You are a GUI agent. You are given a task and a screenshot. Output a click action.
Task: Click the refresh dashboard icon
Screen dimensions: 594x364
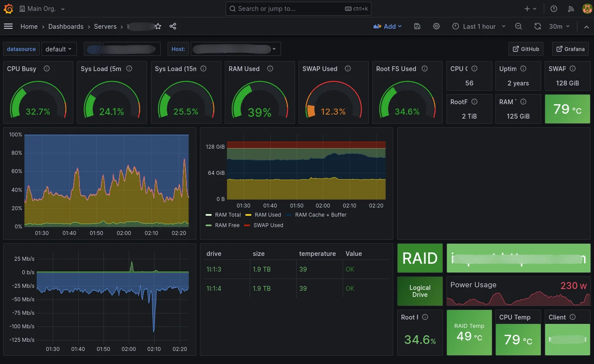click(x=537, y=26)
